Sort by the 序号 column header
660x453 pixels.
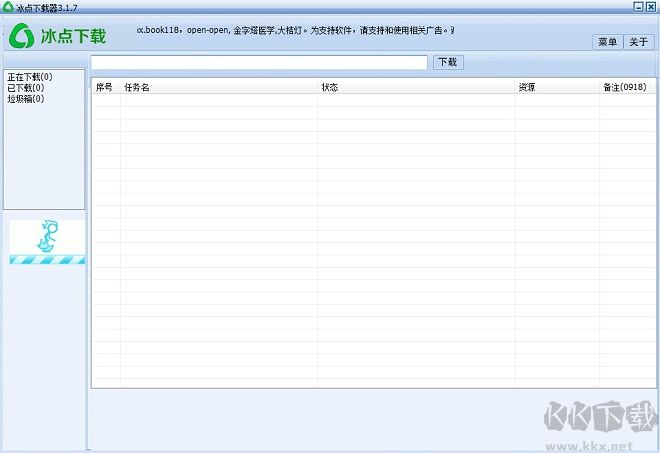click(106, 87)
